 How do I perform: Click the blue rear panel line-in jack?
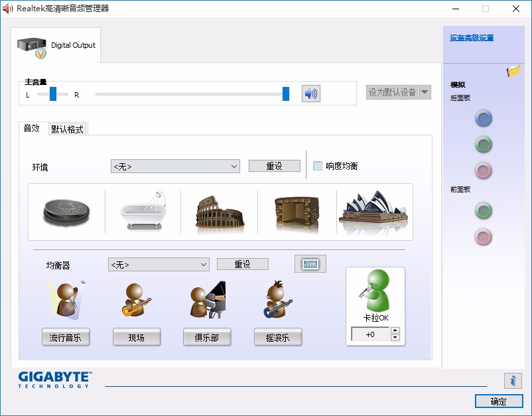[483, 118]
